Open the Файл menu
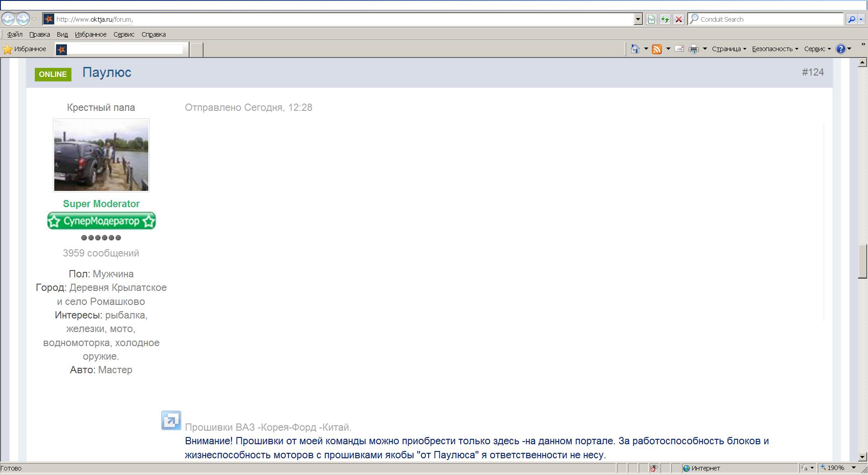This screenshot has height=475, width=868. (15, 34)
